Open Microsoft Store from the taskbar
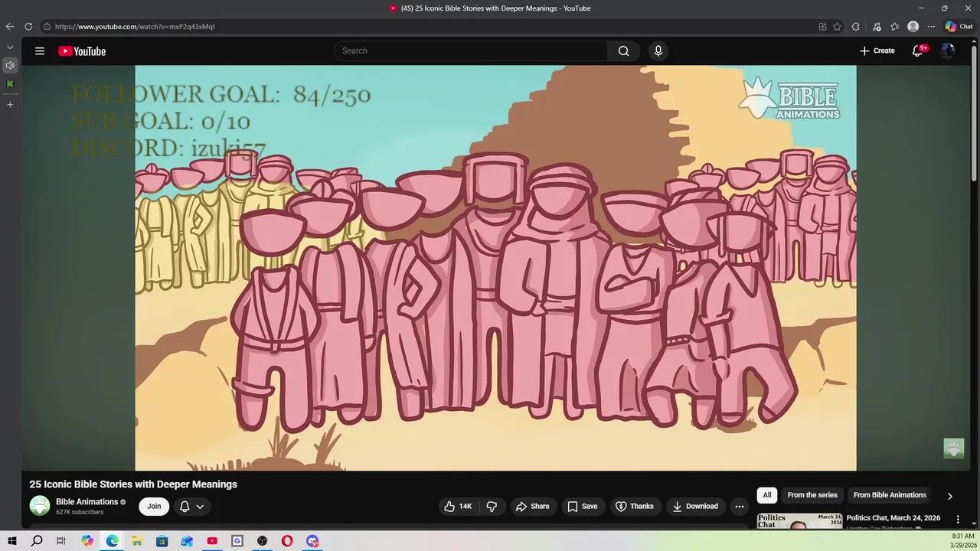The image size is (980, 551). (x=162, y=541)
